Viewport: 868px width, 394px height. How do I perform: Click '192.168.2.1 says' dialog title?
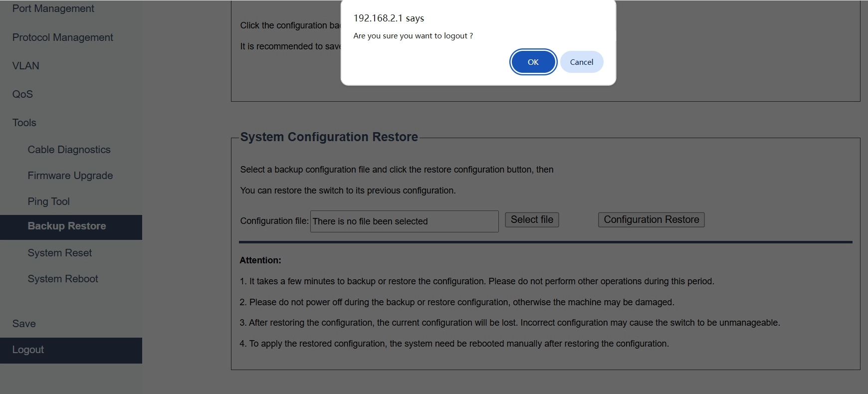point(389,18)
